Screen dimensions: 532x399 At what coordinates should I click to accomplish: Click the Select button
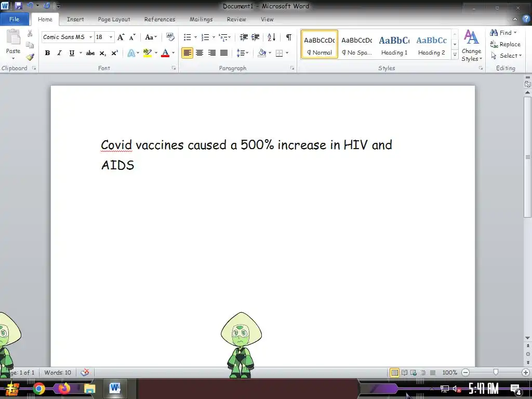point(506,56)
